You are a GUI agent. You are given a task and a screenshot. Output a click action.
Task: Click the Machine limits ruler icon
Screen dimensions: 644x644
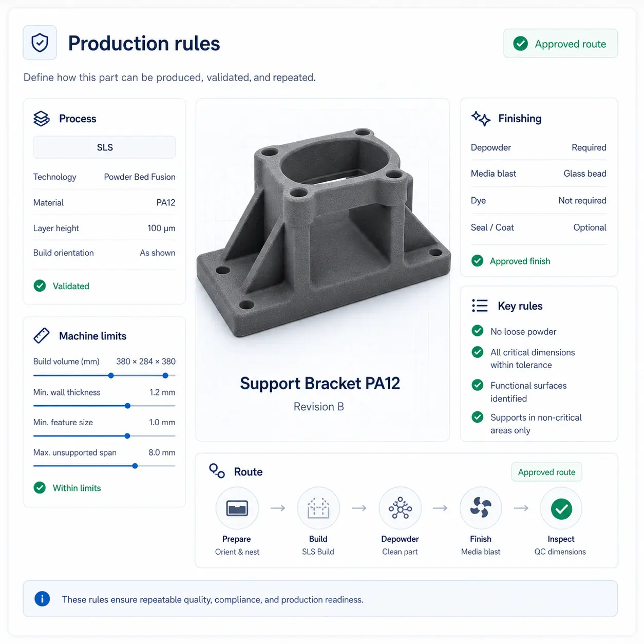[x=42, y=336]
